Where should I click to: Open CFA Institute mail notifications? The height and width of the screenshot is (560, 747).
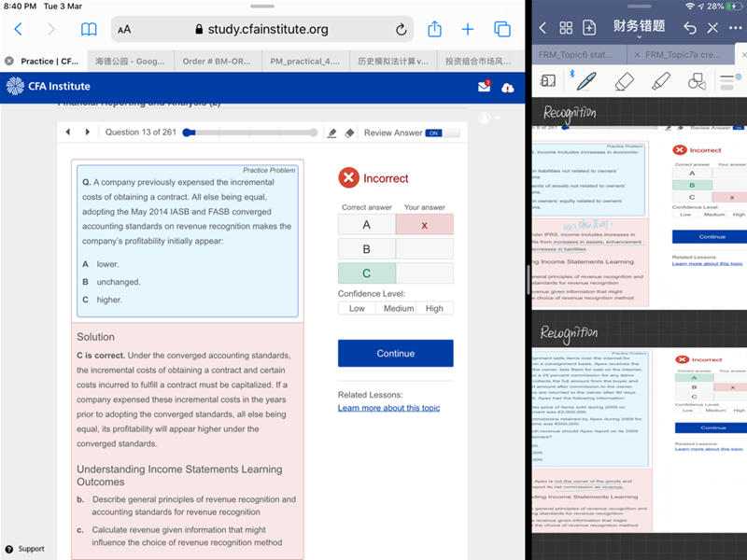pyautogui.click(x=484, y=86)
